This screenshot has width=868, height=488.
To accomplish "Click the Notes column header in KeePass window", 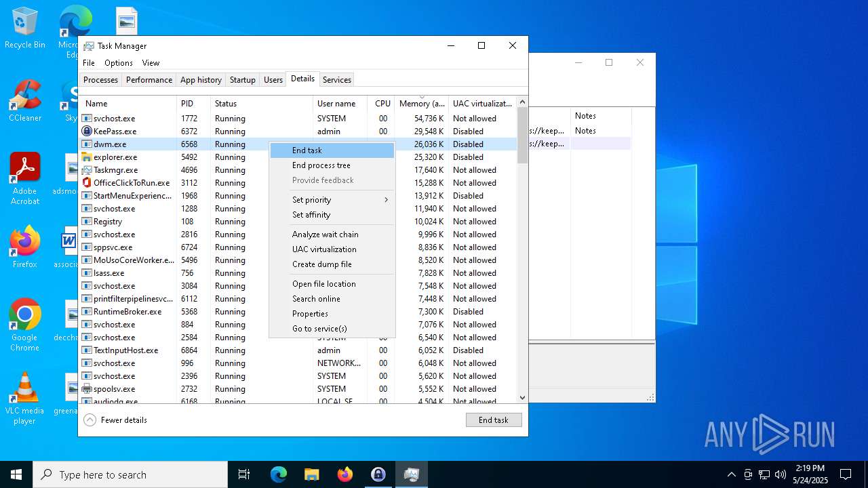I will 601,116.
